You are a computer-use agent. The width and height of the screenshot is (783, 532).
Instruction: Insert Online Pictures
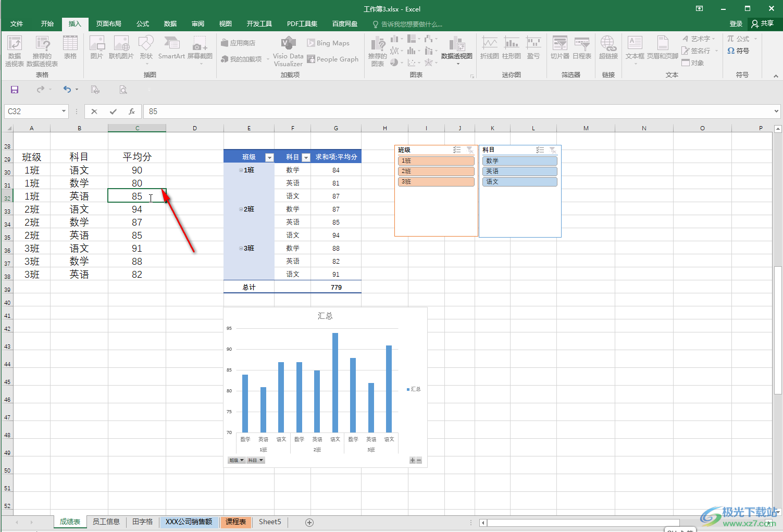point(121,47)
